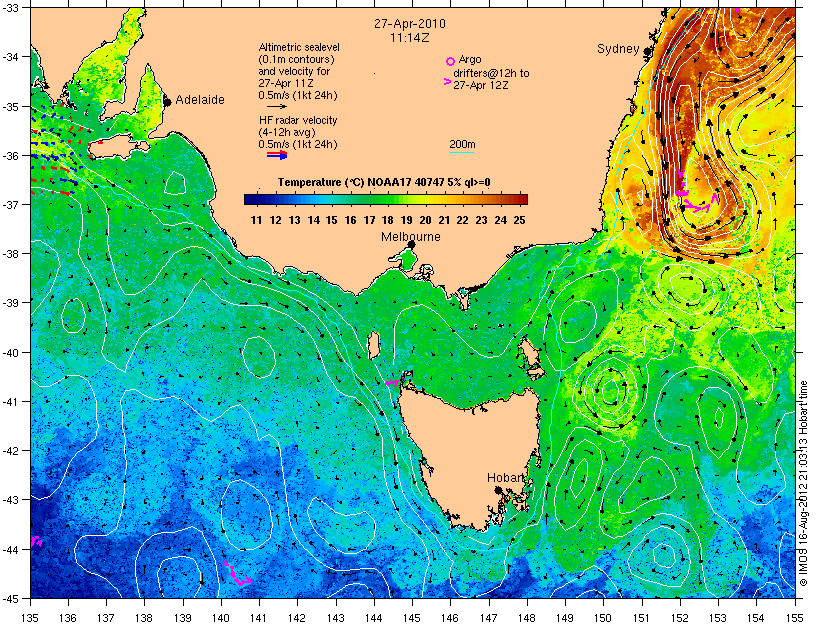This screenshot has height=624, width=816.
Task: Click Flinders Island northeast of Tasmania
Action: (x=529, y=352)
